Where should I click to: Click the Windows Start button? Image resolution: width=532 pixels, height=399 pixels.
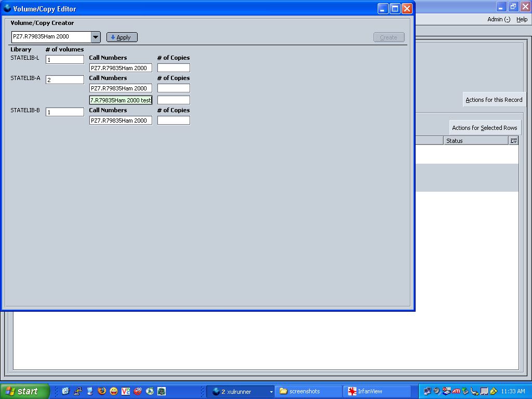coord(25,391)
